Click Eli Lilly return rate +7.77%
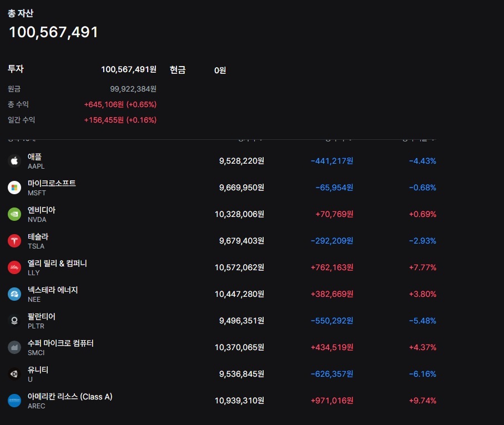 point(422,267)
